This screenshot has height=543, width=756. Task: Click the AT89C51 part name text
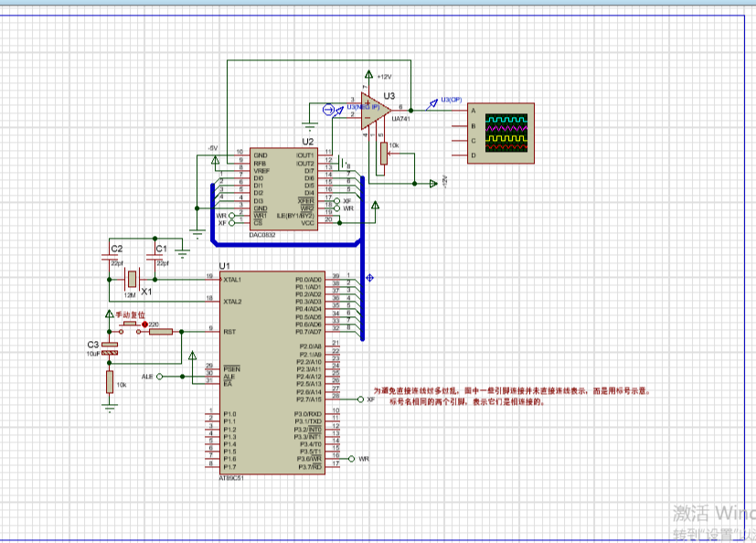coord(231,478)
